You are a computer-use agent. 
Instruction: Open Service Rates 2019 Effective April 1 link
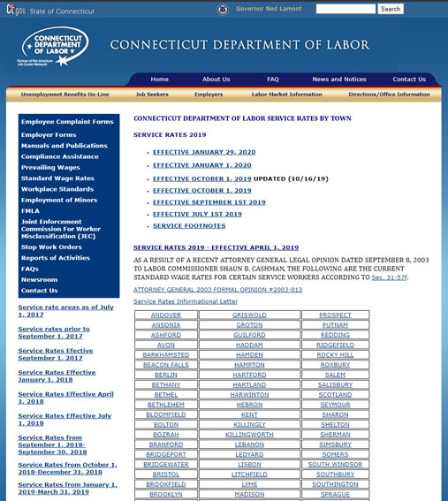point(216,247)
